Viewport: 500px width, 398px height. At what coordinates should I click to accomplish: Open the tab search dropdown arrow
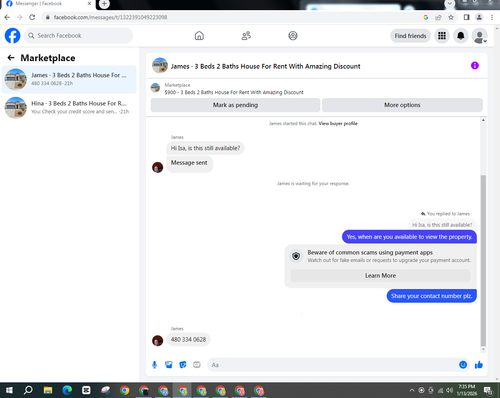coord(449,4)
